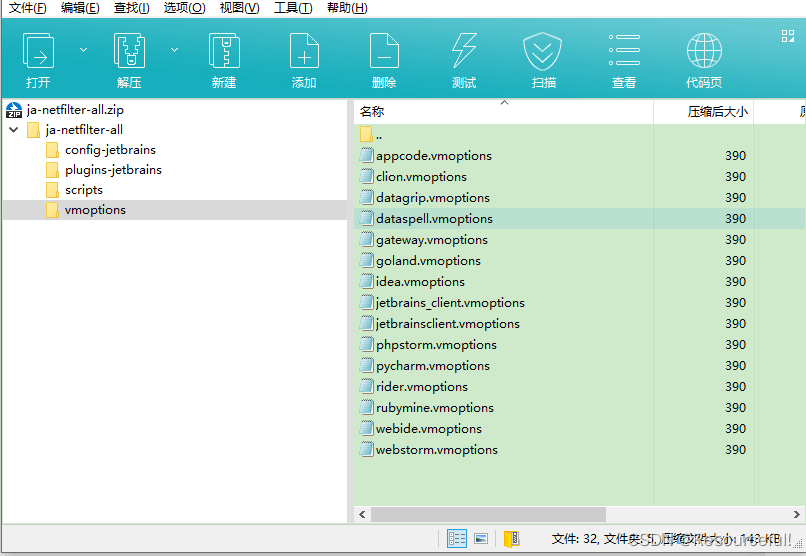Click the View (查看) list icon
Image resolution: width=806 pixels, height=556 pixels.
pos(624,50)
